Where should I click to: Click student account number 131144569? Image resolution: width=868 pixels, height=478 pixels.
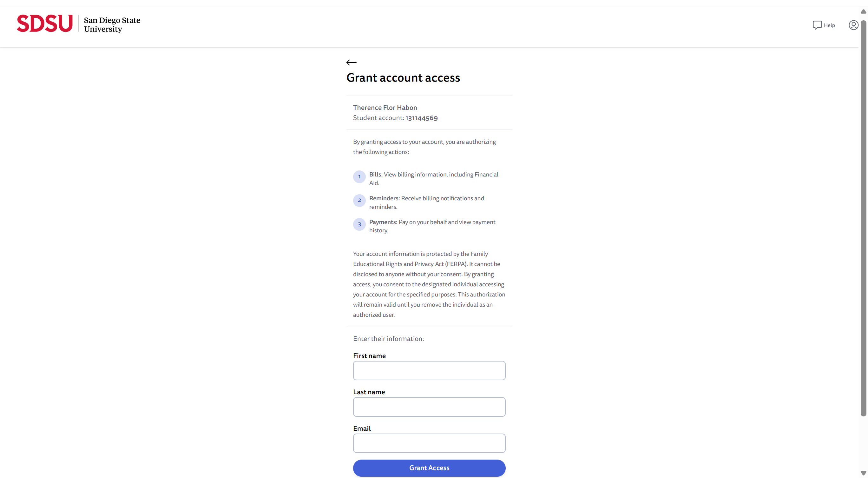[x=421, y=118]
